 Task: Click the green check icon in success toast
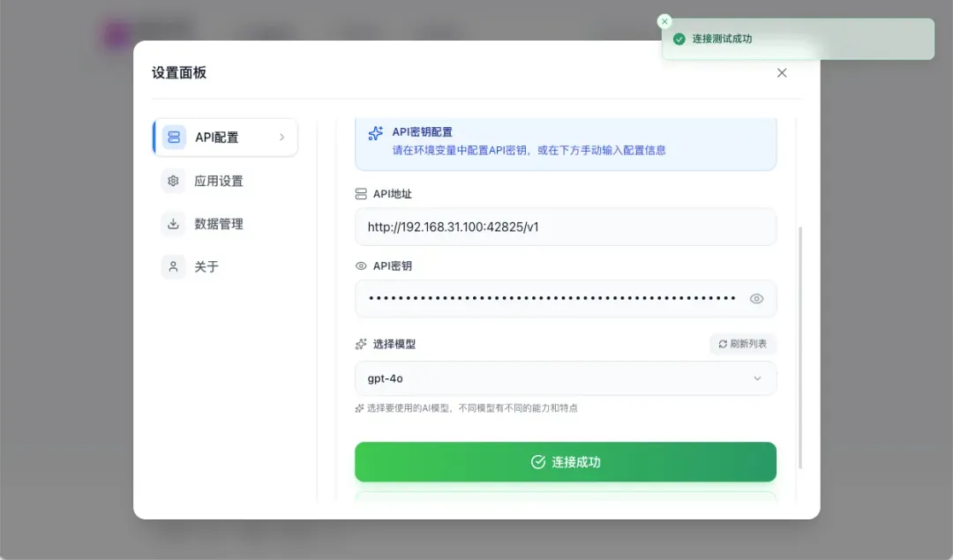(x=679, y=40)
